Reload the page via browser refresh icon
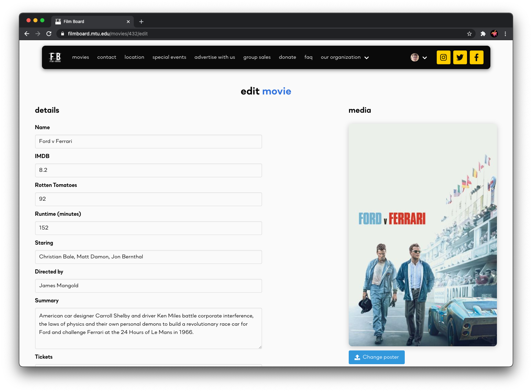This screenshot has width=532, height=392. 49,34
